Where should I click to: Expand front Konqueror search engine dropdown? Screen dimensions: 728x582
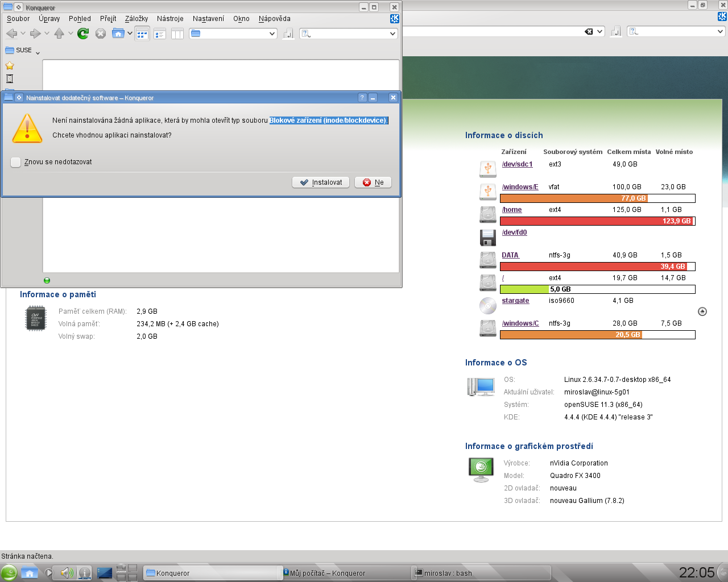tap(392, 34)
